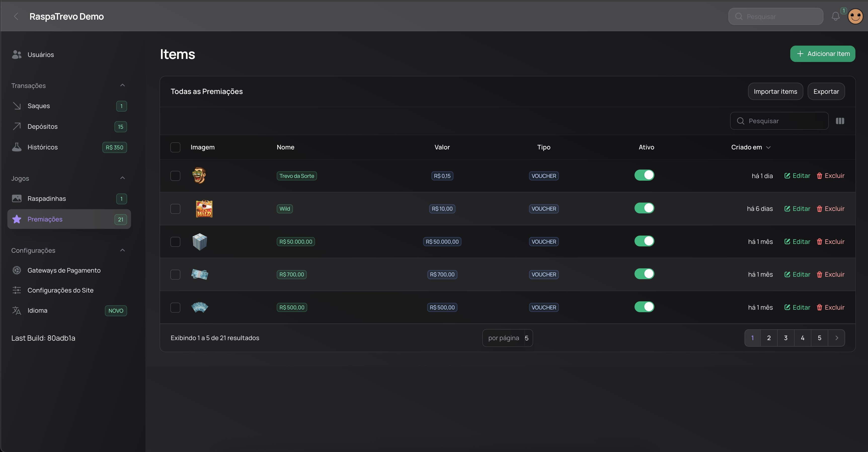Select the Saques withdrawal icon
This screenshot has height=452, width=868.
pos(17,106)
